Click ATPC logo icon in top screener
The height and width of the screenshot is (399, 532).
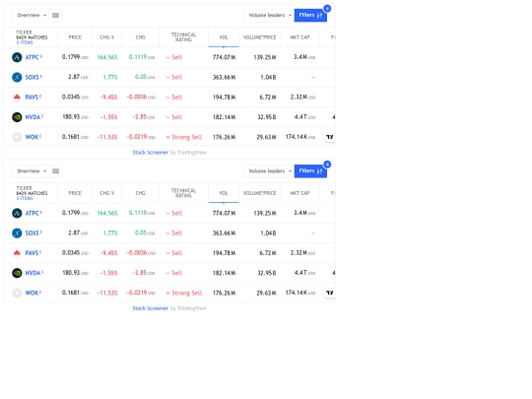(x=17, y=57)
